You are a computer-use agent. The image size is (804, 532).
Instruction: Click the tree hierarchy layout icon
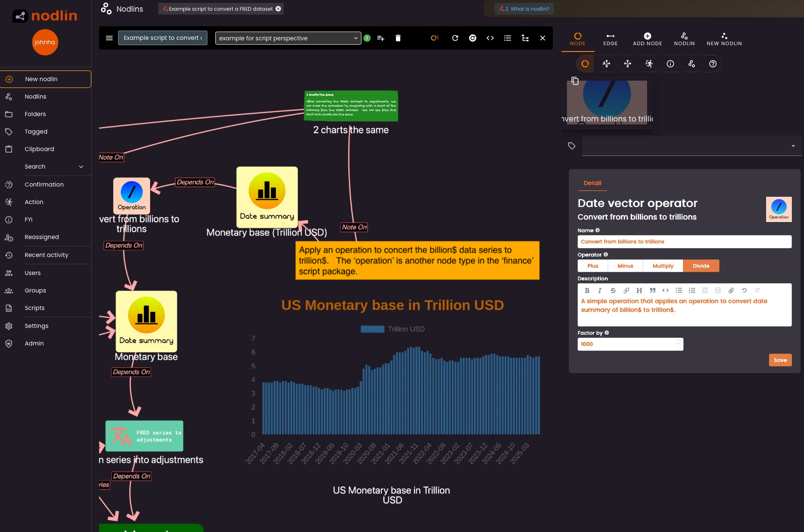pyautogui.click(x=525, y=38)
